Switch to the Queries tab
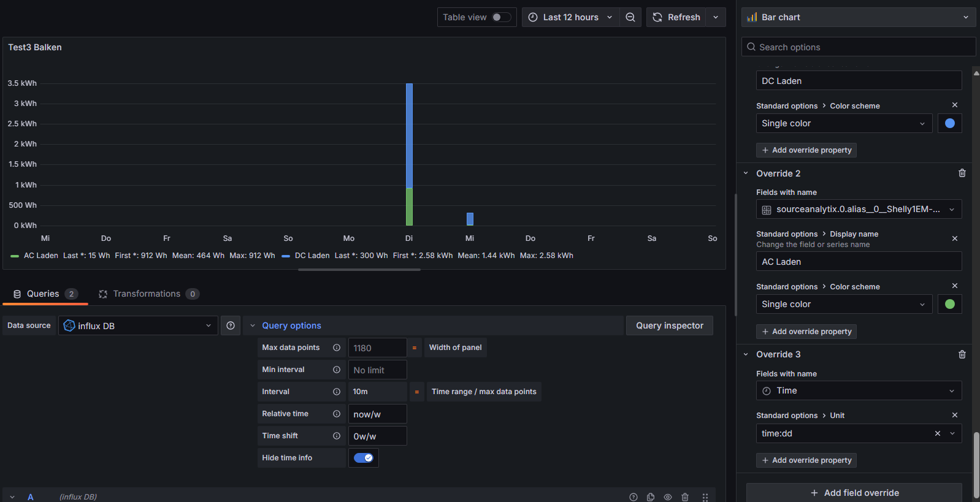This screenshot has height=502, width=980. (x=45, y=294)
